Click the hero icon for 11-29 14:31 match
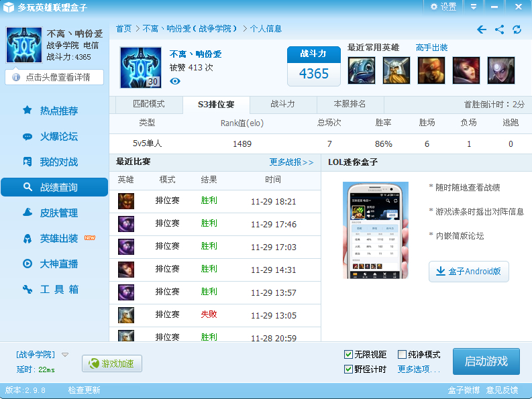This screenshot has width=532, height=399. (126, 270)
